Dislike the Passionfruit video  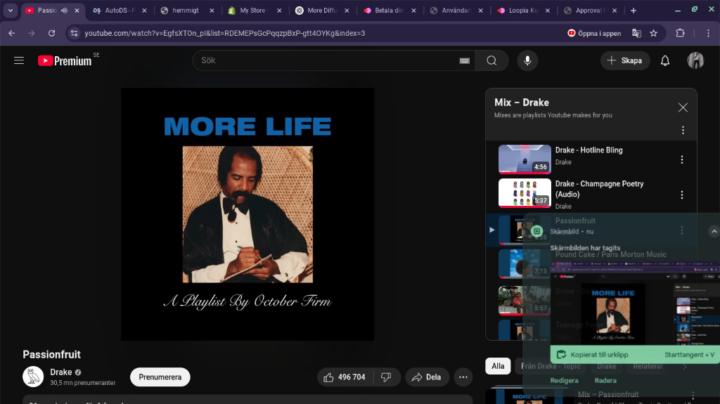pos(387,377)
